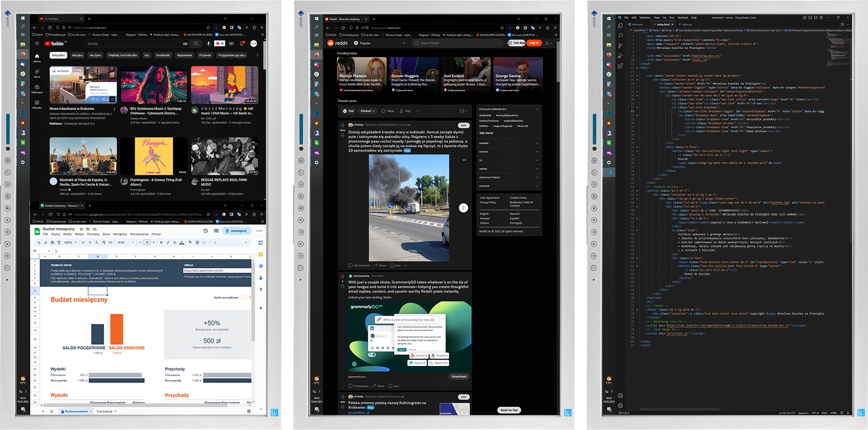868x430 pixels.
Task: Open the Explorer view in VS Code
Action: pyautogui.click(x=620, y=26)
